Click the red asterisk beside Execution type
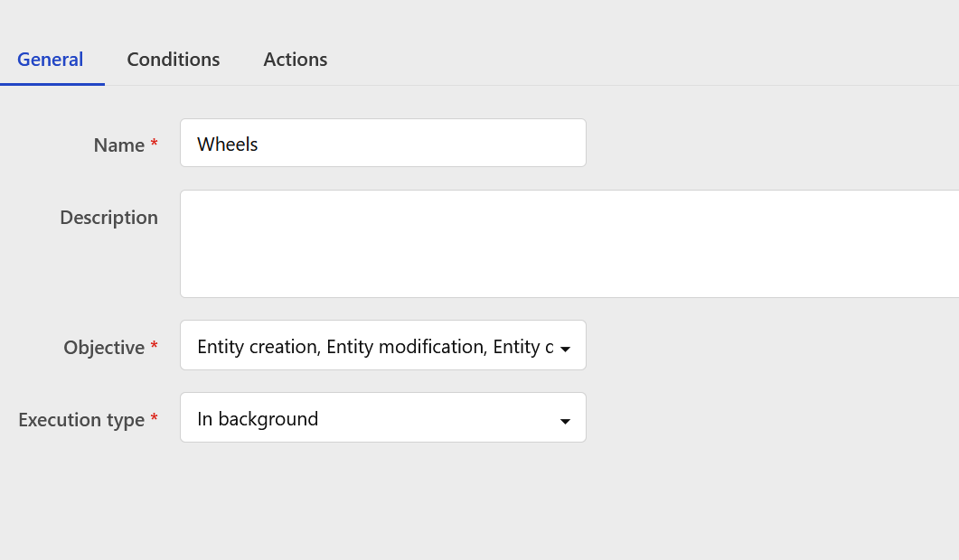The height and width of the screenshot is (560, 959). click(154, 419)
